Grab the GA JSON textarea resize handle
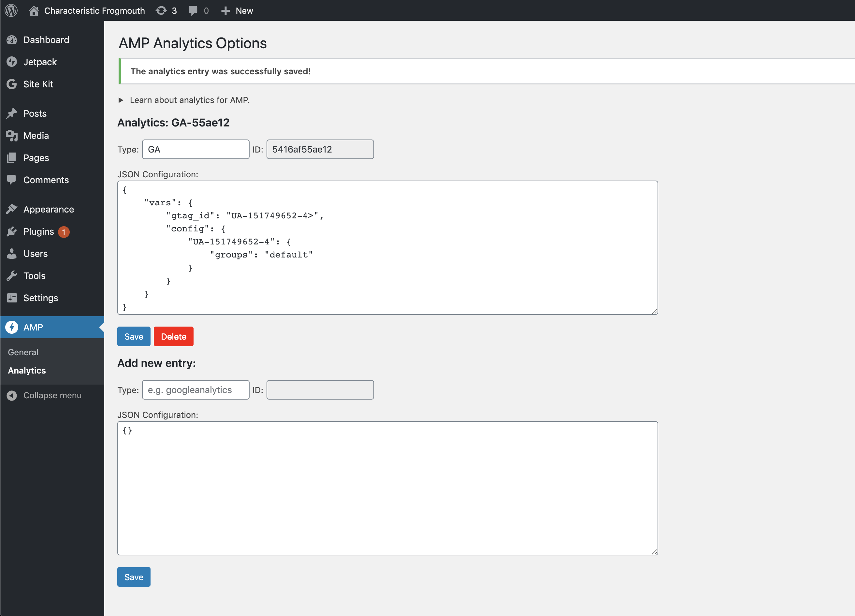This screenshot has height=616, width=855. [654, 311]
